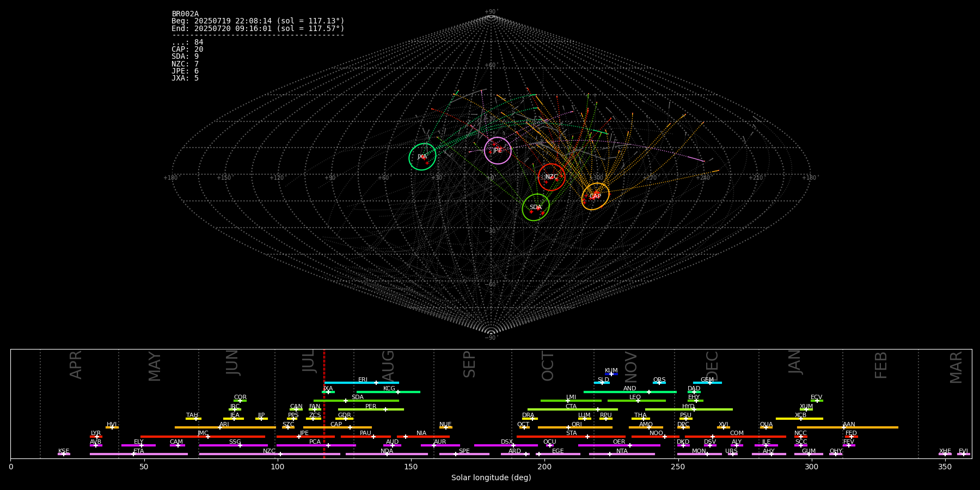The width and height of the screenshot is (980, 490).
Task: Click the PAU red bar in timeline
Action: point(366,436)
